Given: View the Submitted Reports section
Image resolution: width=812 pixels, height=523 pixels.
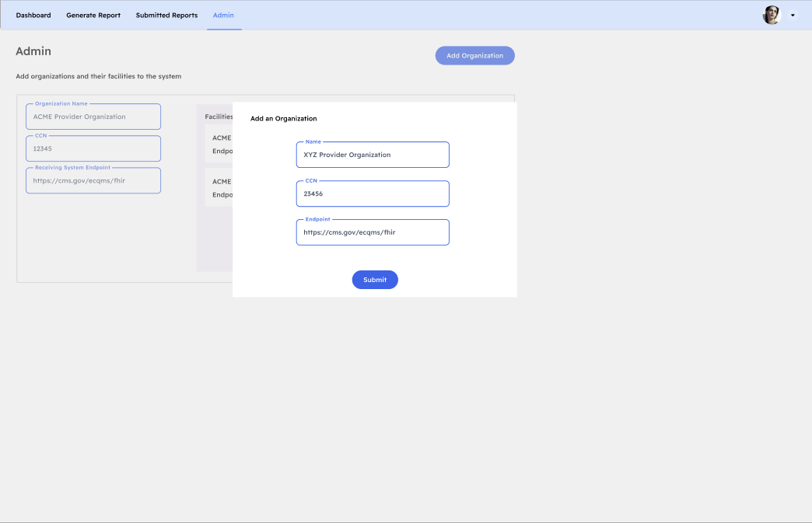Looking at the screenshot, I should pos(166,15).
